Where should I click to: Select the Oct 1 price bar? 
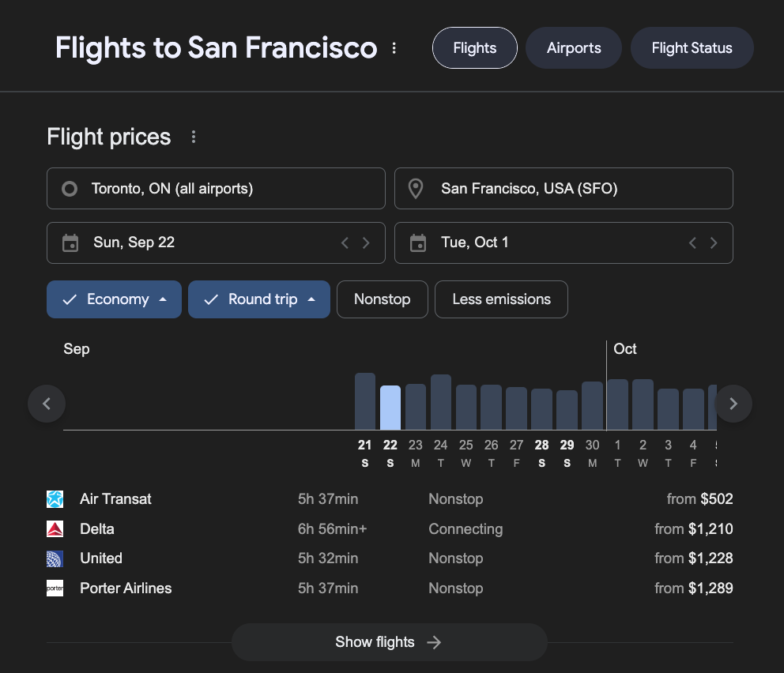[x=617, y=404]
